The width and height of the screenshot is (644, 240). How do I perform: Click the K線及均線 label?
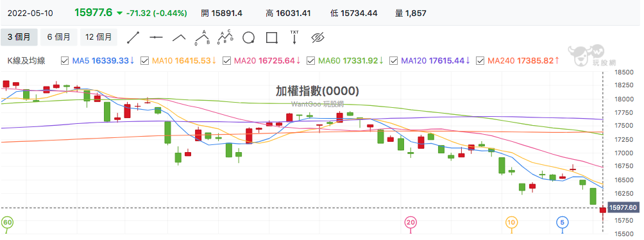pyautogui.click(x=27, y=61)
